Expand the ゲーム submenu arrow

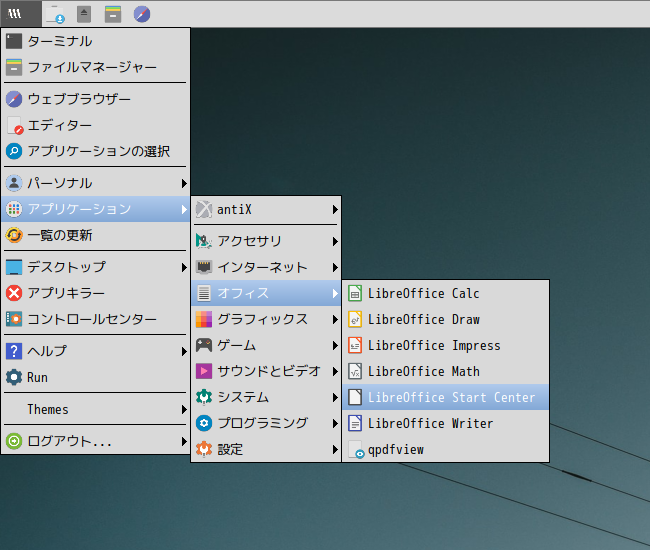(x=335, y=346)
